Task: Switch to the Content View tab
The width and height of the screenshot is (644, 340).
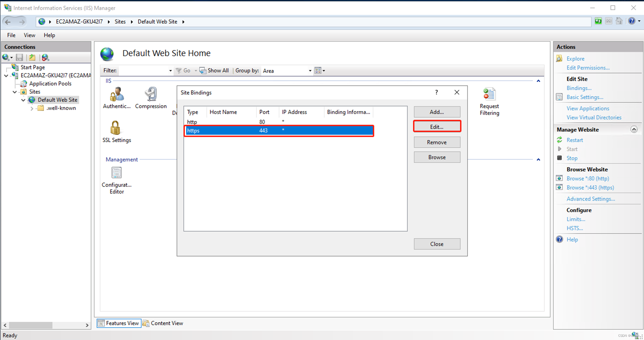Action: tap(163, 323)
